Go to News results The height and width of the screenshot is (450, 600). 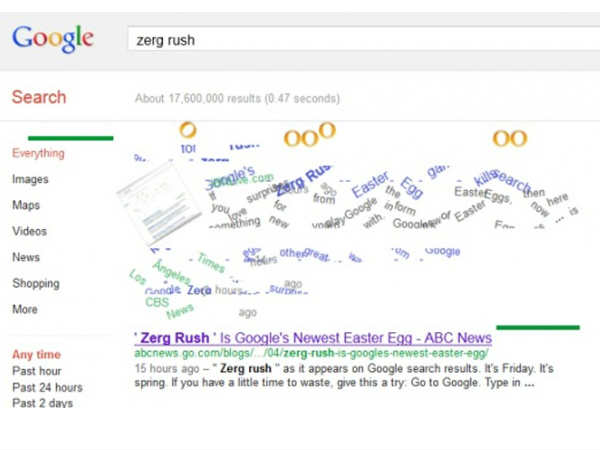click(26, 257)
